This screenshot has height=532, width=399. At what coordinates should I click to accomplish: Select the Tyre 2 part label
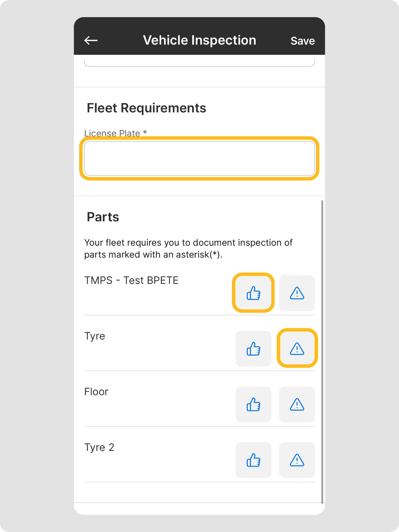pyautogui.click(x=99, y=448)
